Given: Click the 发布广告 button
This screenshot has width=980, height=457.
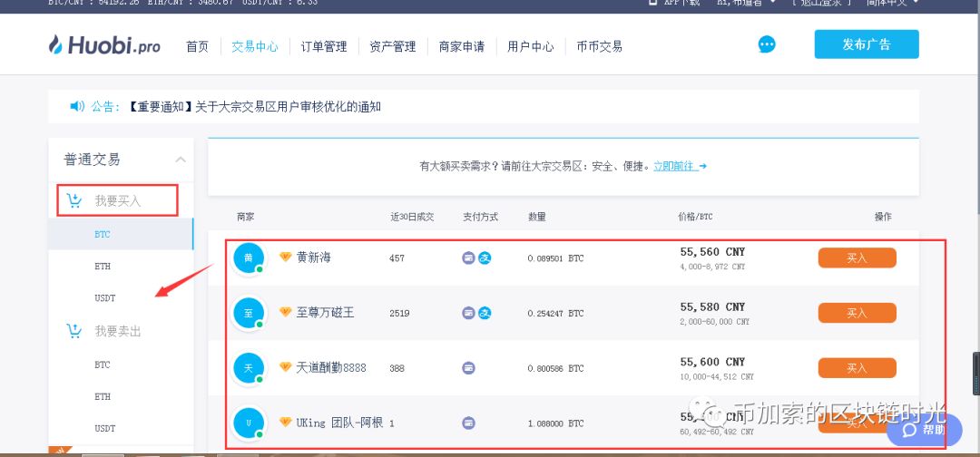Looking at the screenshot, I should click(867, 44).
